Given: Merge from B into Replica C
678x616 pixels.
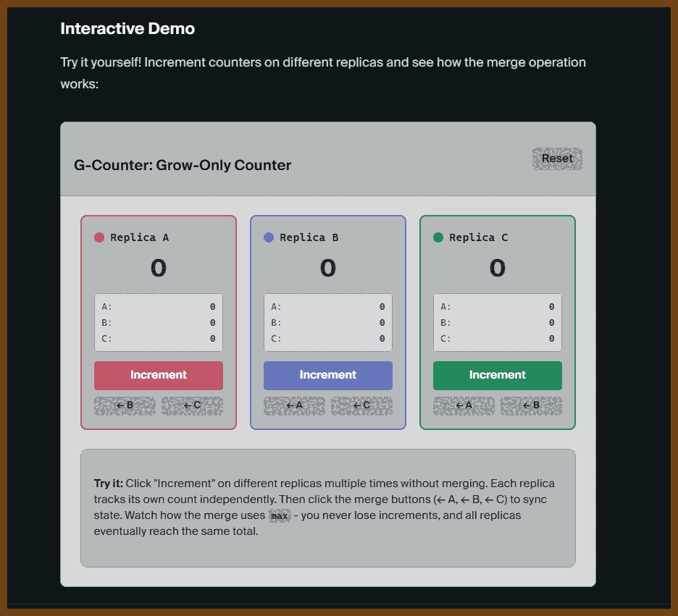Looking at the screenshot, I should 531,405.
